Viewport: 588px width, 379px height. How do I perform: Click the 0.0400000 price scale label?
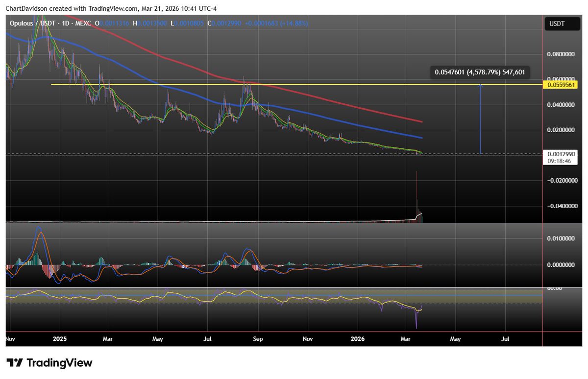coord(562,104)
